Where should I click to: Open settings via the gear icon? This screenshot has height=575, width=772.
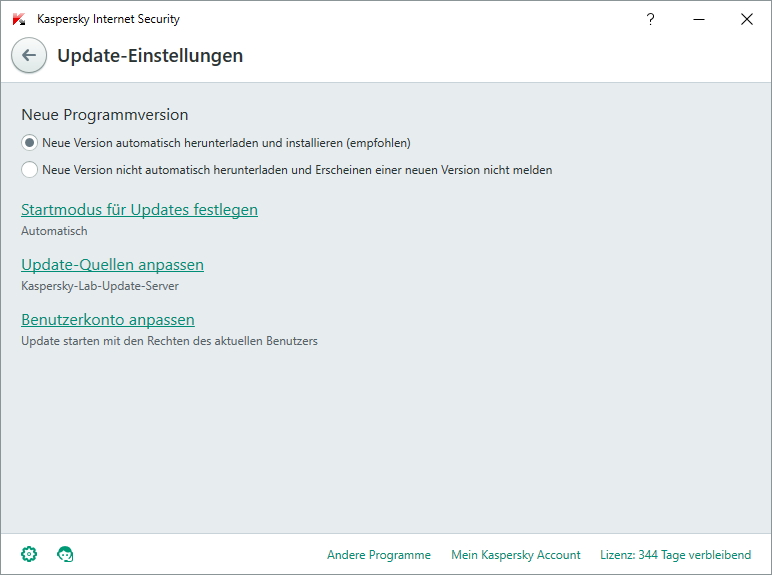point(29,554)
